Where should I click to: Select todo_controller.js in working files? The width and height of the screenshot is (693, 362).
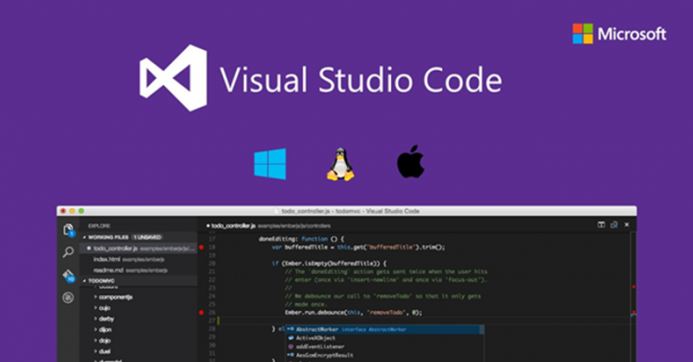[138, 248]
